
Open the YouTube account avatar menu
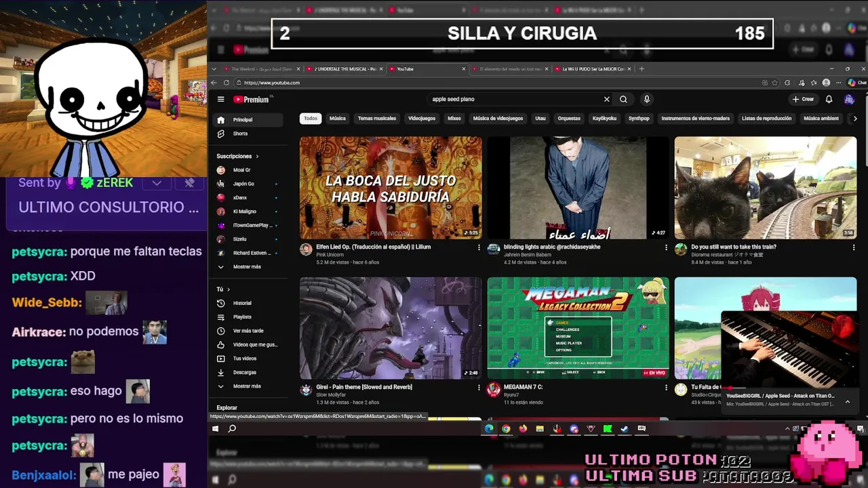849,99
